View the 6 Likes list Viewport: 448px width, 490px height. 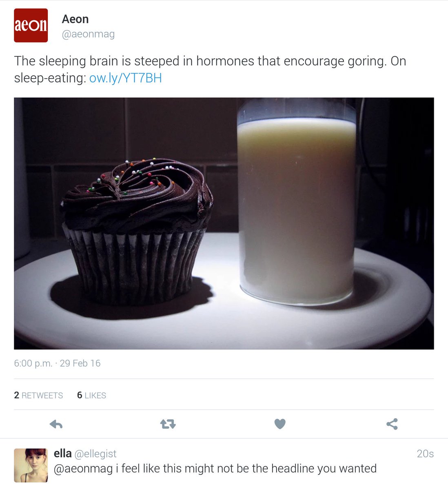(x=91, y=395)
